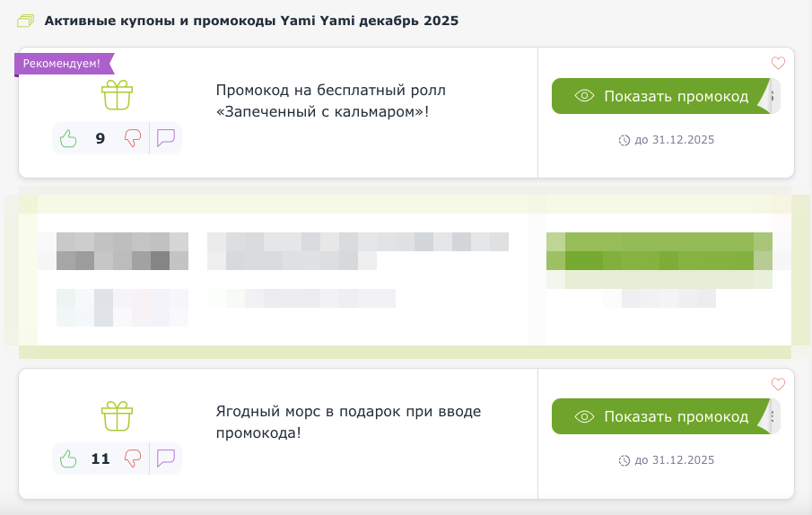The width and height of the screenshot is (812, 515).
Task: Click heading 'Активные купоны и промокоды Yami Yami'
Action: tap(251, 21)
